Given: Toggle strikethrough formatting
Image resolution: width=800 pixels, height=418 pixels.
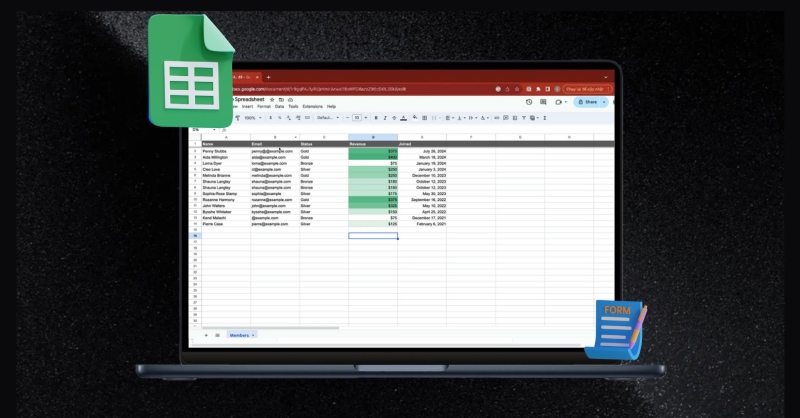Looking at the screenshot, I should click(x=394, y=118).
